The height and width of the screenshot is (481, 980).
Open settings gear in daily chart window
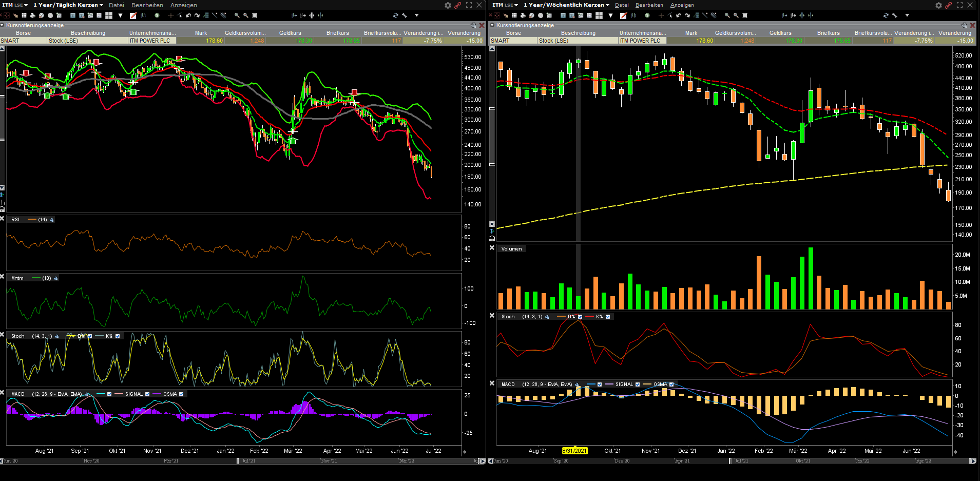click(448, 5)
